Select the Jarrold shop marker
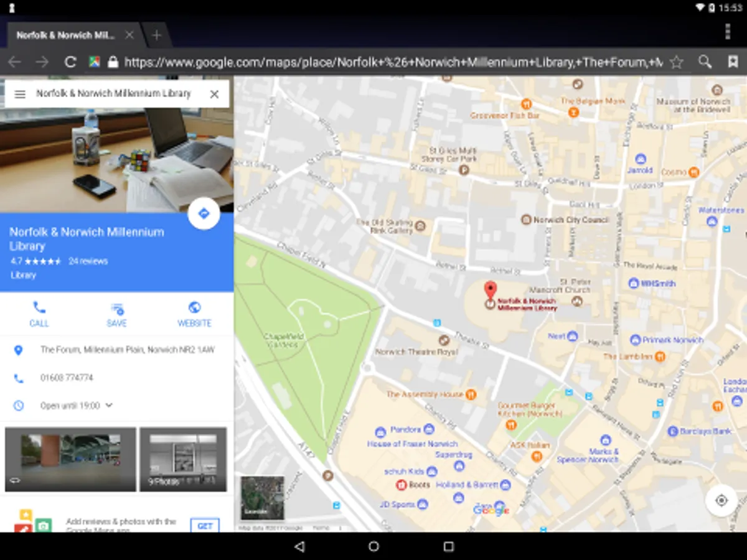This screenshot has width=747, height=560. coord(640,159)
